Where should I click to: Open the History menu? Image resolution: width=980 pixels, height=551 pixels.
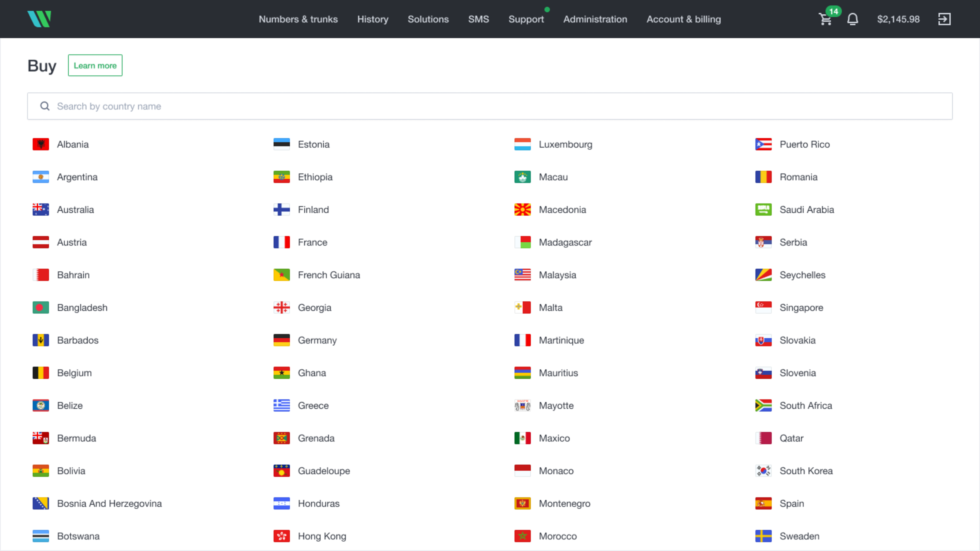click(x=372, y=19)
